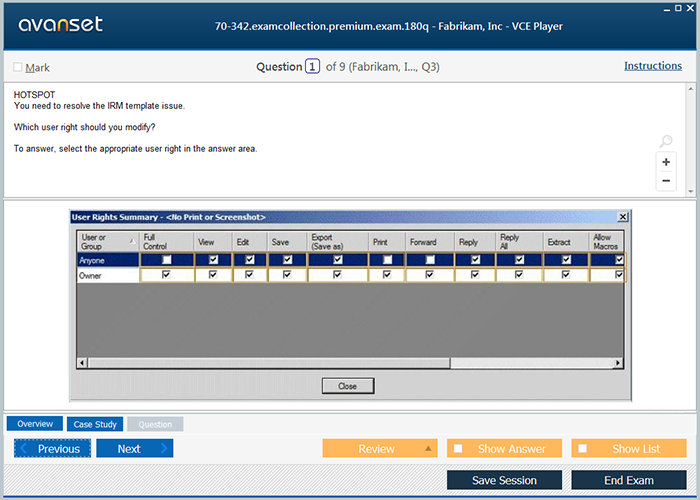Image resolution: width=700 pixels, height=500 pixels.
Task: Sort by User or Group column header
Action: click(x=108, y=242)
